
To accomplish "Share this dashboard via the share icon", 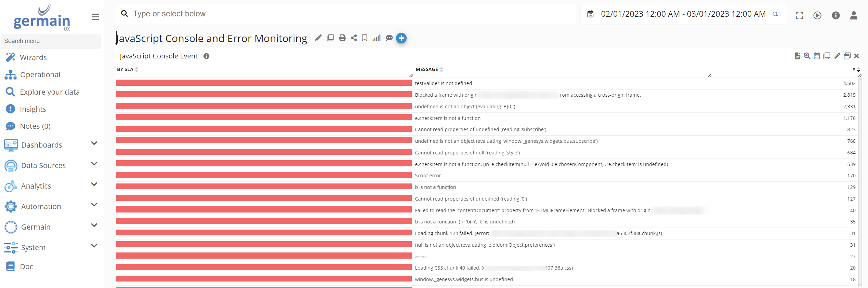I will pyautogui.click(x=354, y=38).
